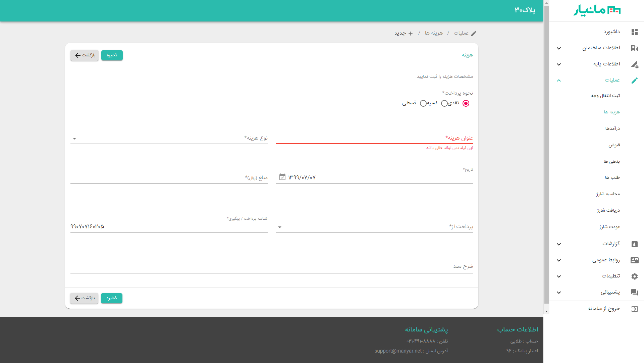Open پرداخت از dropdown
644x363 pixels.
point(374,227)
